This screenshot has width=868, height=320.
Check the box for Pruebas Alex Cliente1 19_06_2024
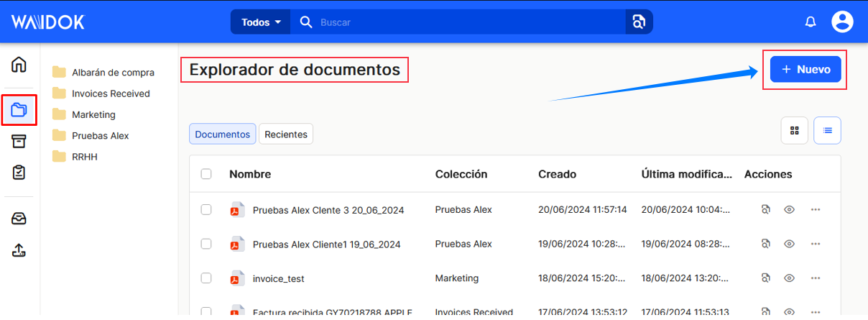coord(206,244)
